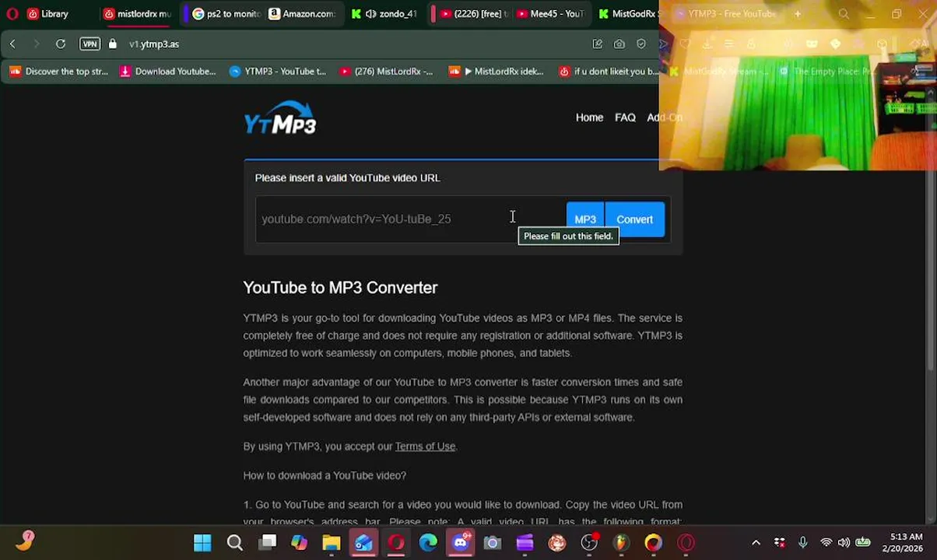Open Task View on the taskbar
Screen dimensions: 937x560
[x=268, y=543]
